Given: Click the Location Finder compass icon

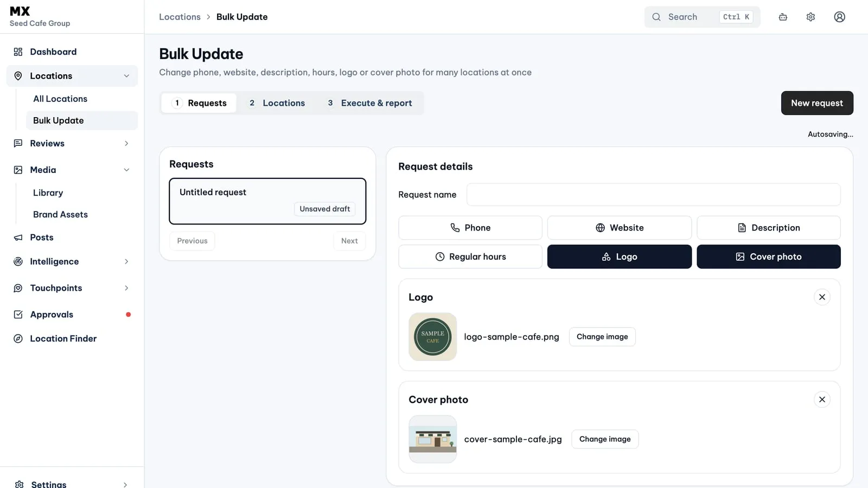Looking at the screenshot, I should pos(18,338).
